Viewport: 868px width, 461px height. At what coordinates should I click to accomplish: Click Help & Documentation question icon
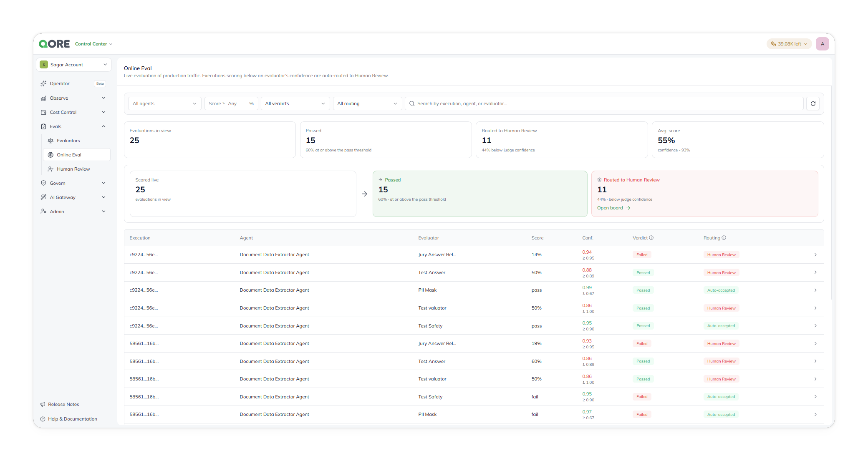[43, 419]
